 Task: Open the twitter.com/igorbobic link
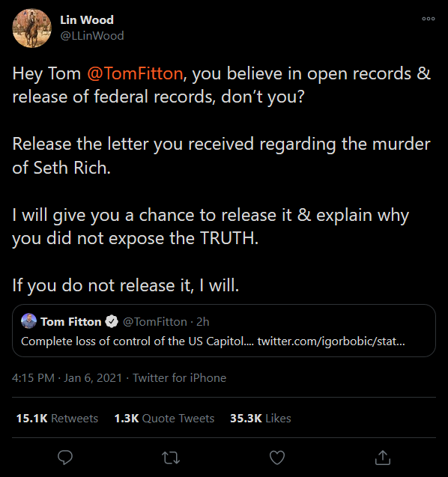click(x=331, y=341)
